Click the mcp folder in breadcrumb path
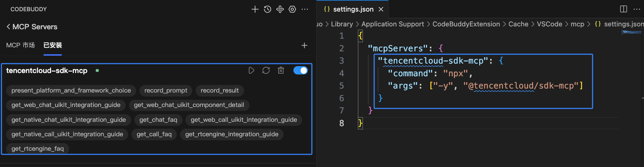This screenshot has width=644, height=167. click(x=577, y=24)
